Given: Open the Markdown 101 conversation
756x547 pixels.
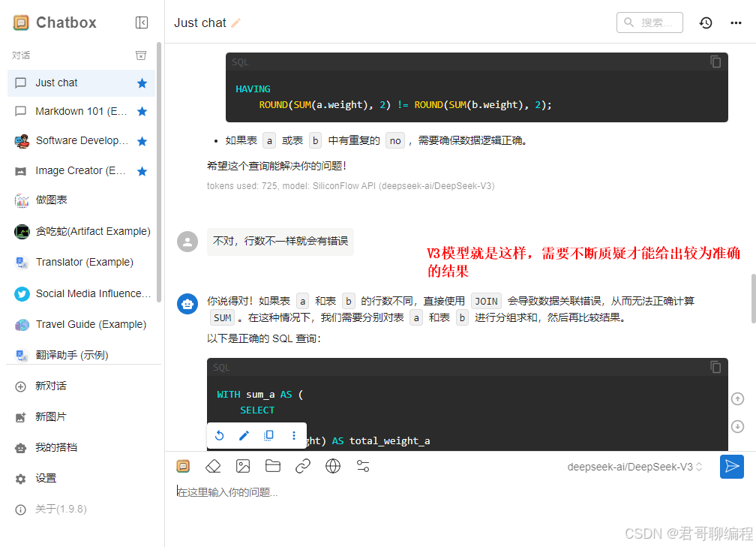Looking at the screenshot, I should [x=82, y=111].
